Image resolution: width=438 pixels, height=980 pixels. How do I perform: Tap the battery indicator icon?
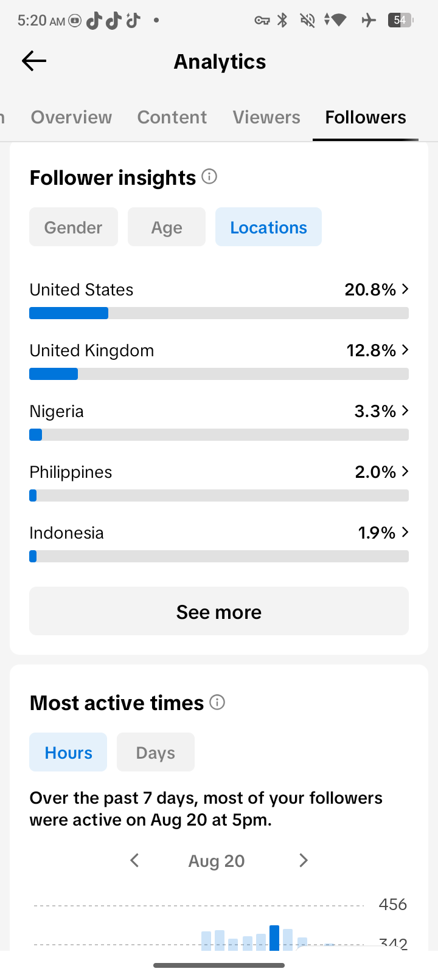point(400,20)
